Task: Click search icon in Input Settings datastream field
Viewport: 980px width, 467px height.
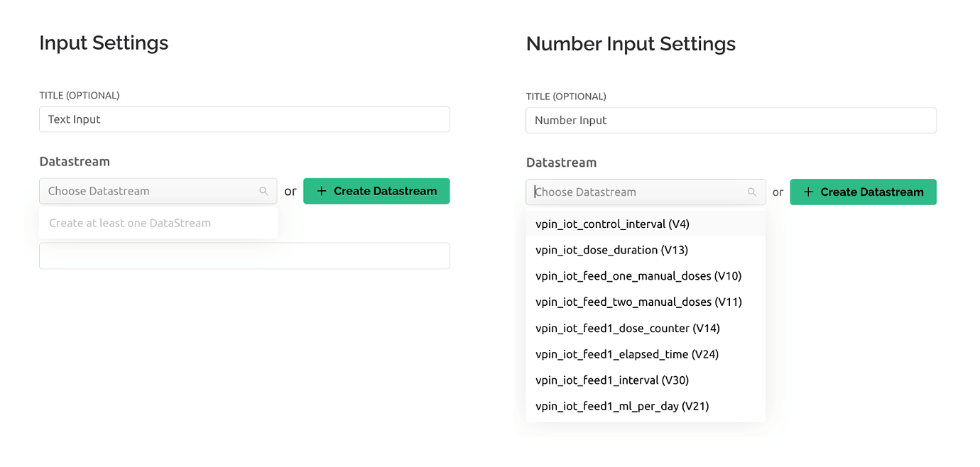Action: tap(263, 191)
